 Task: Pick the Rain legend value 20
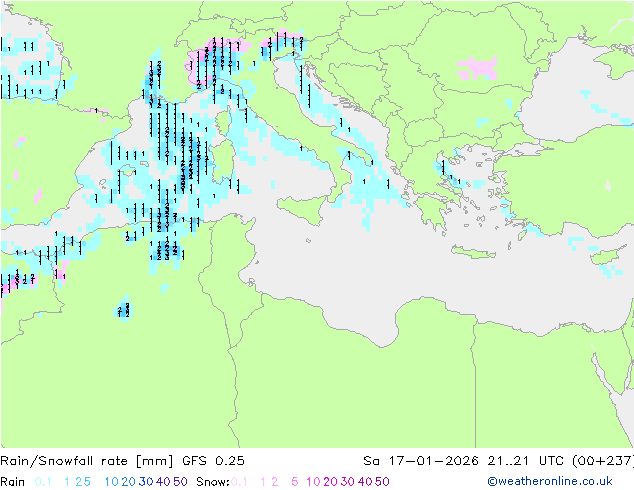(128, 482)
